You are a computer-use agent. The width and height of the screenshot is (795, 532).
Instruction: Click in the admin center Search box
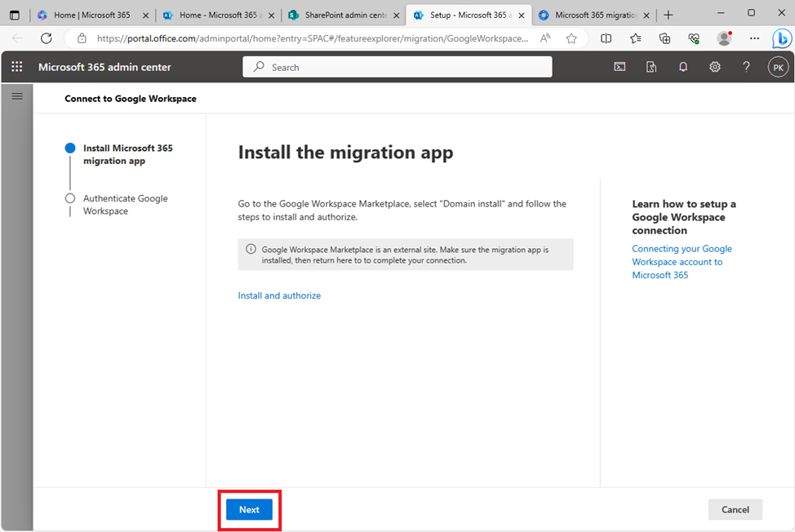(397, 67)
